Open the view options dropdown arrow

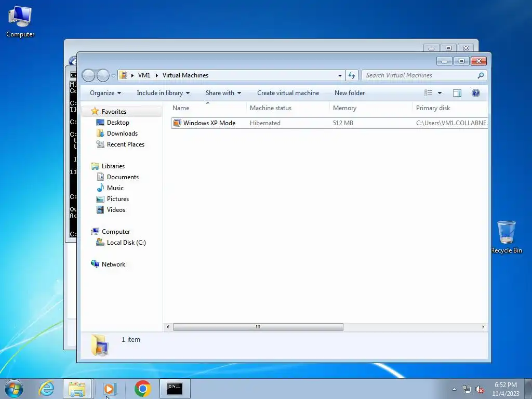tap(440, 93)
